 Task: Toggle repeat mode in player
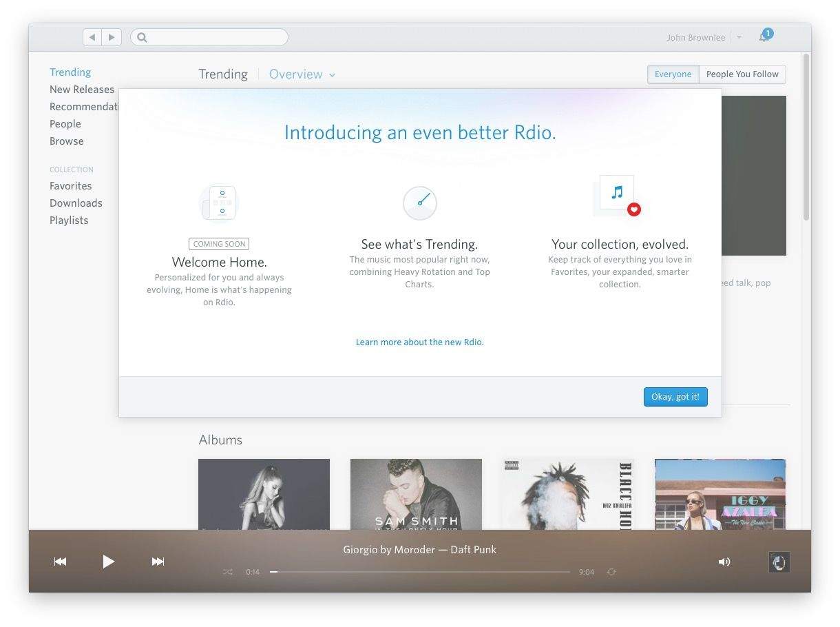[x=611, y=572]
